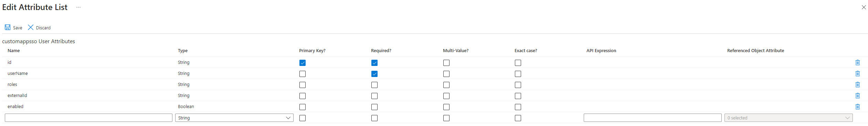
Task: Check Exact case for externalId attribute
Action: 518,96
